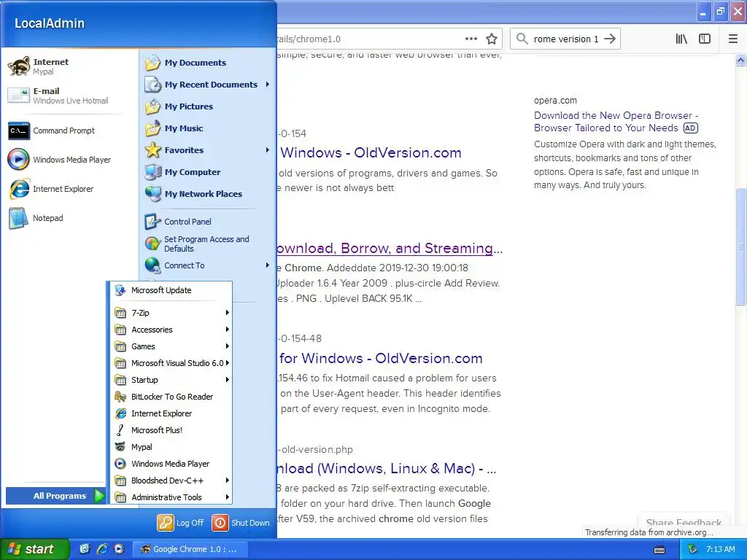
Task: Click All Programs menu button
Action: [x=55, y=496]
